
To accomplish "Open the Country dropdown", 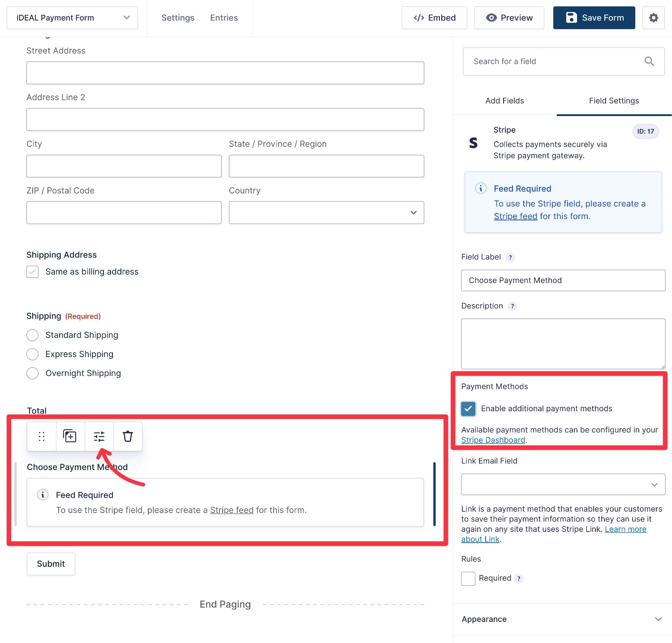I will (326, 213).
